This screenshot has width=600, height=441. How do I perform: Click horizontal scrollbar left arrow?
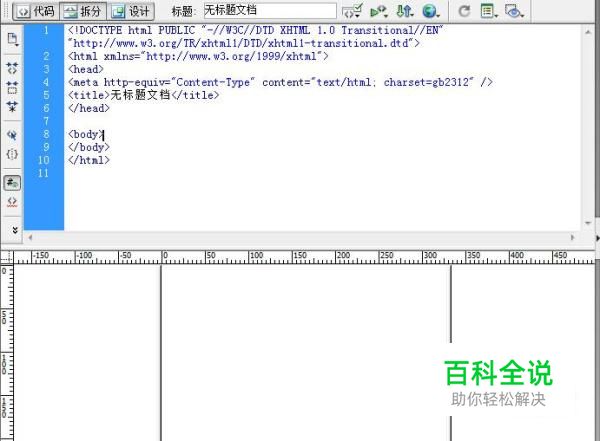(30, 237)
